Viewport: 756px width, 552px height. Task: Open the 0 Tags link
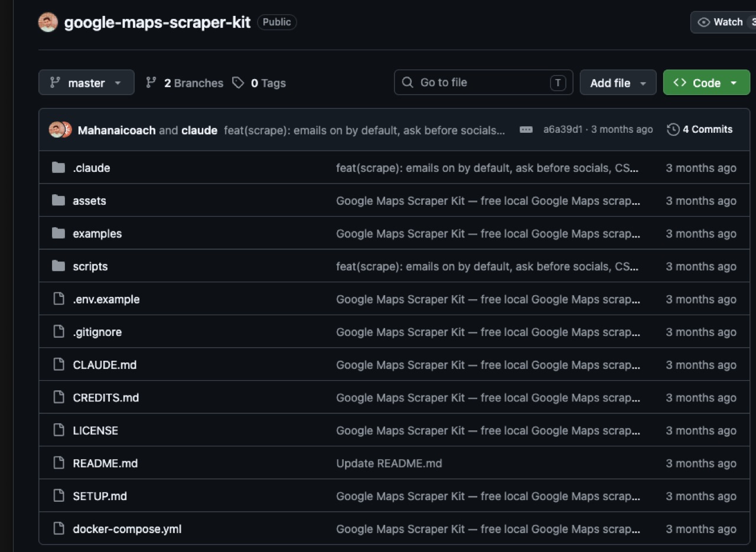pos(259,83)
